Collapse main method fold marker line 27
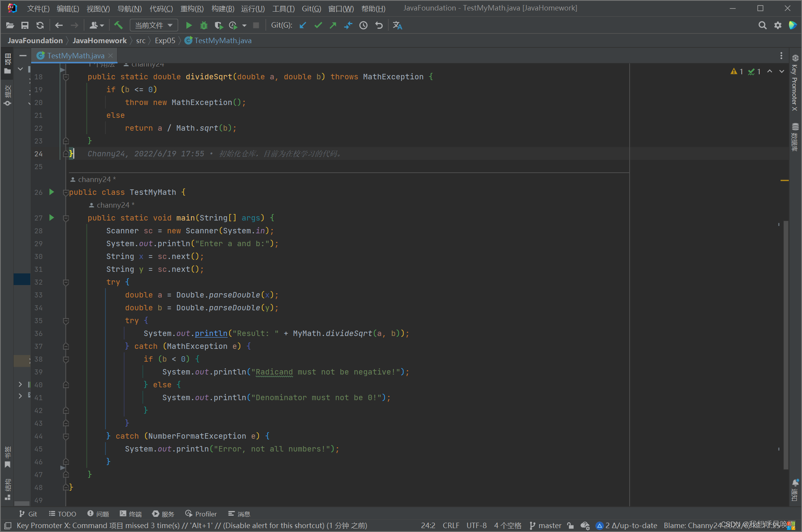Screen dimensions: 802x532 [x=66, y=218]
